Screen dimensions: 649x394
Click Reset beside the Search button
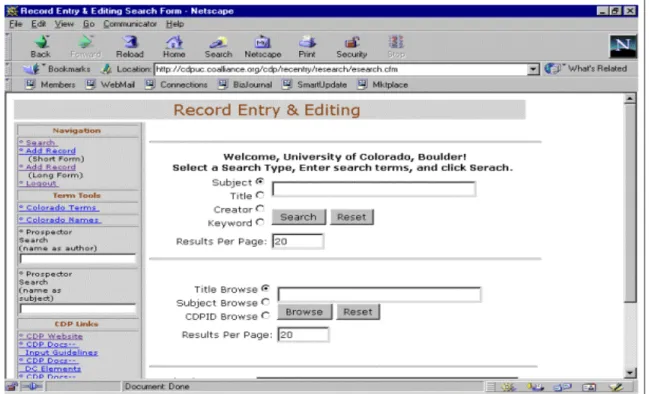pos(352,217)
